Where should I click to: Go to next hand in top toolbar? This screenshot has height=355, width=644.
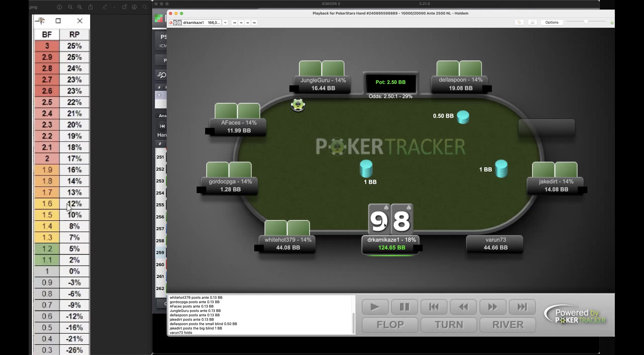point(248,23)
